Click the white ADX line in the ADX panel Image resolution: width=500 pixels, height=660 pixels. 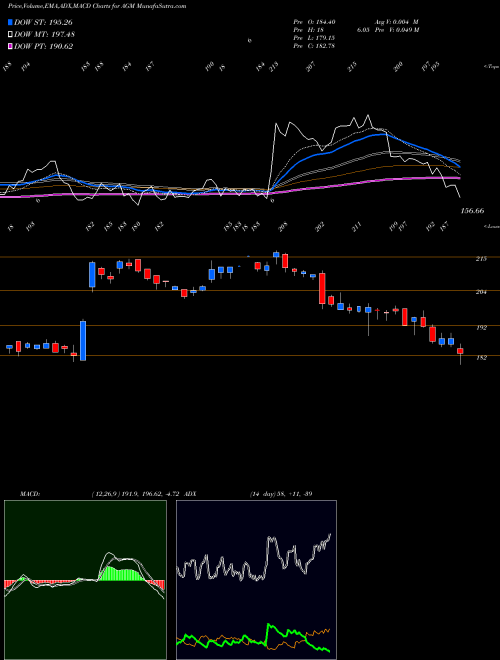coord(254,558)
